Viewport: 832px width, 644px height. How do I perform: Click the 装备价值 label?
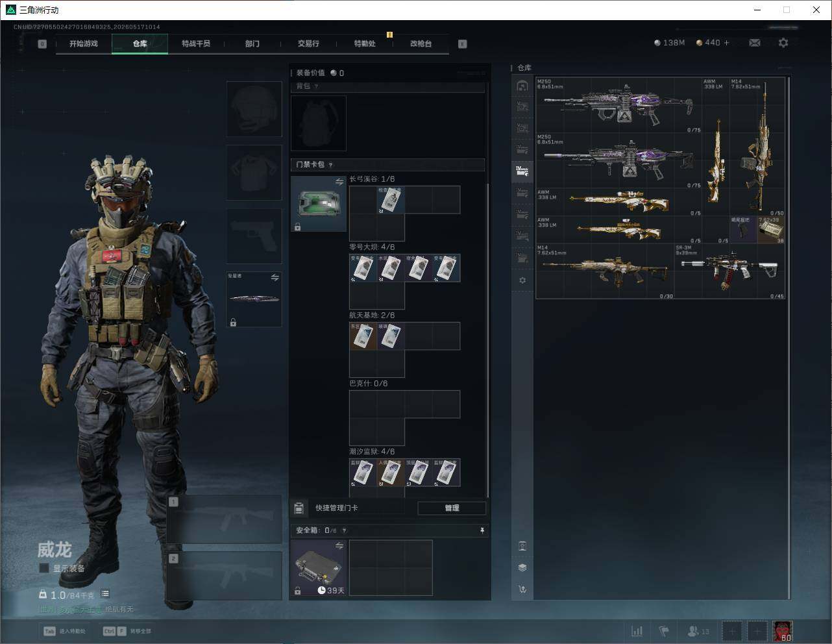[311, 73]
